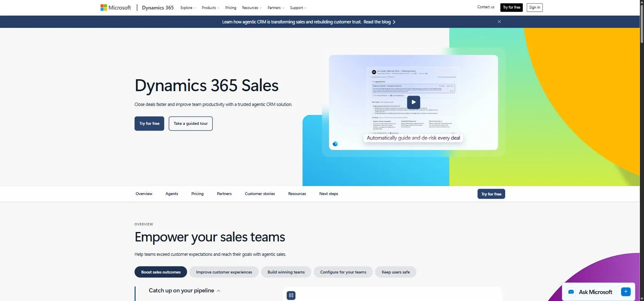Open the Ask Microsoft chat widget
644x301 pixels.
point(598,292)
